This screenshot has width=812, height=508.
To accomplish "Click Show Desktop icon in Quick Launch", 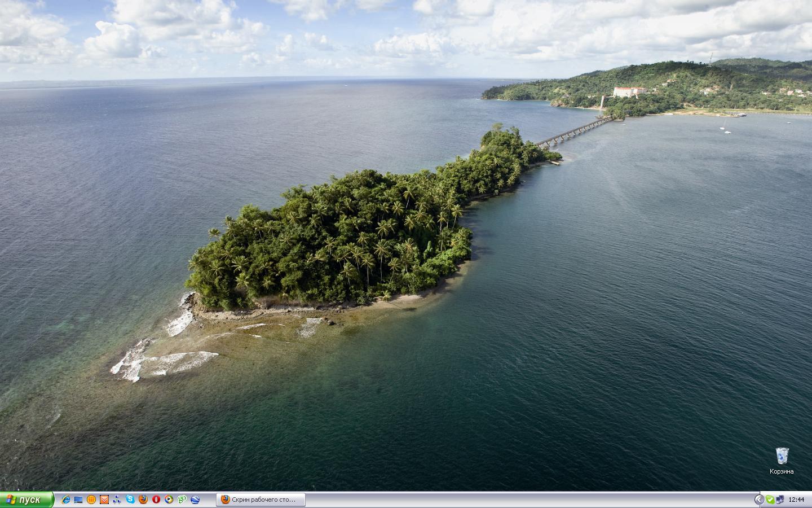I will 78,500.
